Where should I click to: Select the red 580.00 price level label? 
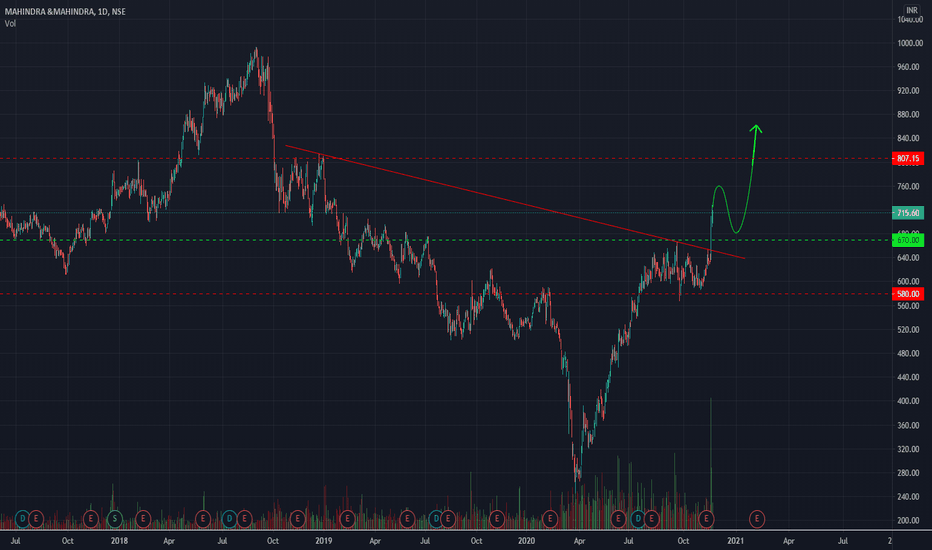pyautogui.click(x=908, y=294)
